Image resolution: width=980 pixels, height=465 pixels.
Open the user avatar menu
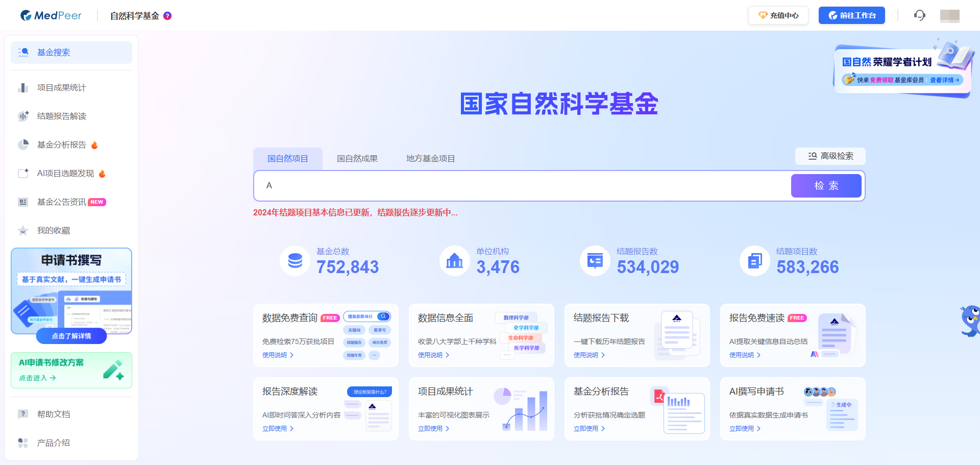(x=950, y=16)
